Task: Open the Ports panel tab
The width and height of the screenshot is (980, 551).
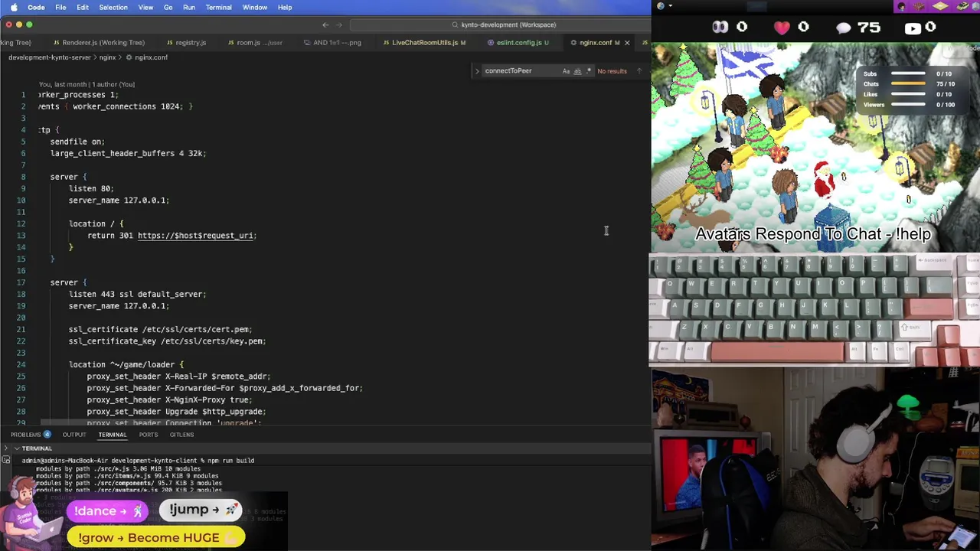Action: click(148, 435)
